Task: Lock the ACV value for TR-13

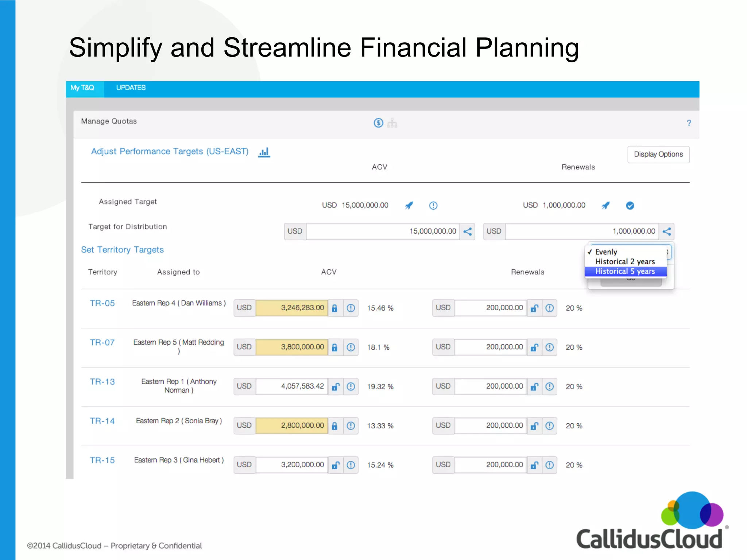Action: coord(335,386)
